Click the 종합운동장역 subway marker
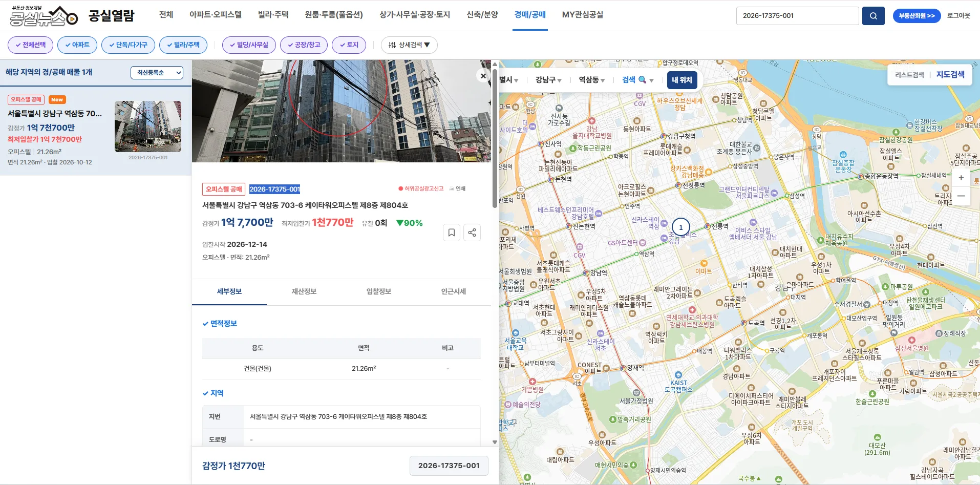Image resolution: width=980 pixels, height=485 pixels. point(861,176)
